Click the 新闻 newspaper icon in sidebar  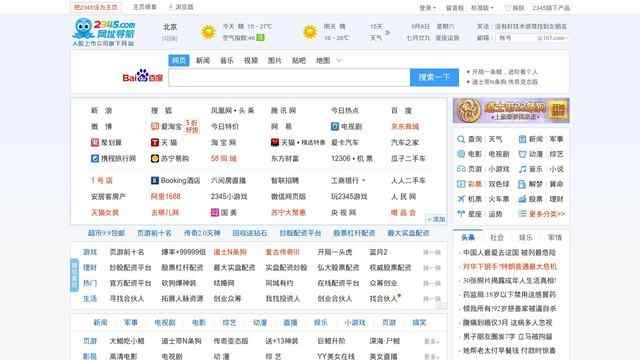[522, 139]
